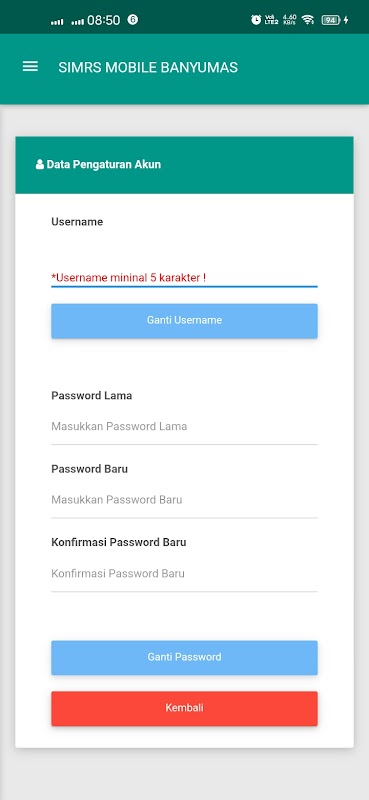Click the Ganti Password button
369x800 pixels.
[184, 658]
